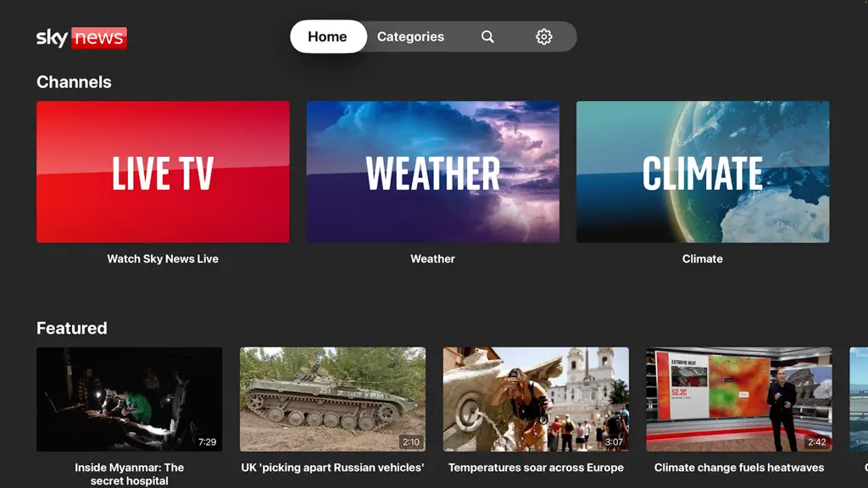Click the 2:10 duration badge
The width and height of the screenshot is (868, 488).
click(x=411, y=442)
